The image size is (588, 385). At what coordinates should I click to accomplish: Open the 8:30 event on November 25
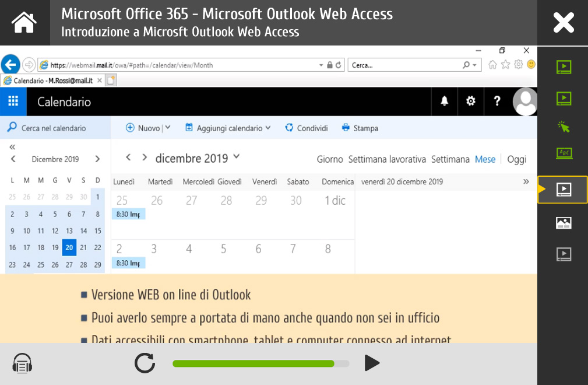pyautogui.click(x=128, y=214)
